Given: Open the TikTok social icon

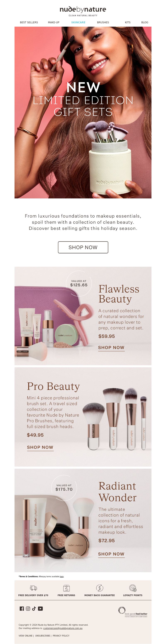Looking at the screenshot, I should tap(34, 608).
